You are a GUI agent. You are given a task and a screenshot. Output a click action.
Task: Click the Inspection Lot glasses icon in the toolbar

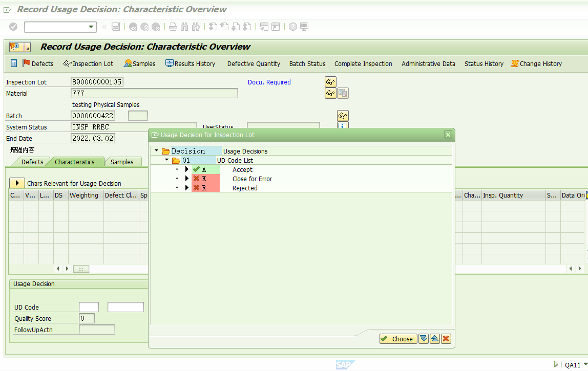pyautogui.click(x=68, y=63)
